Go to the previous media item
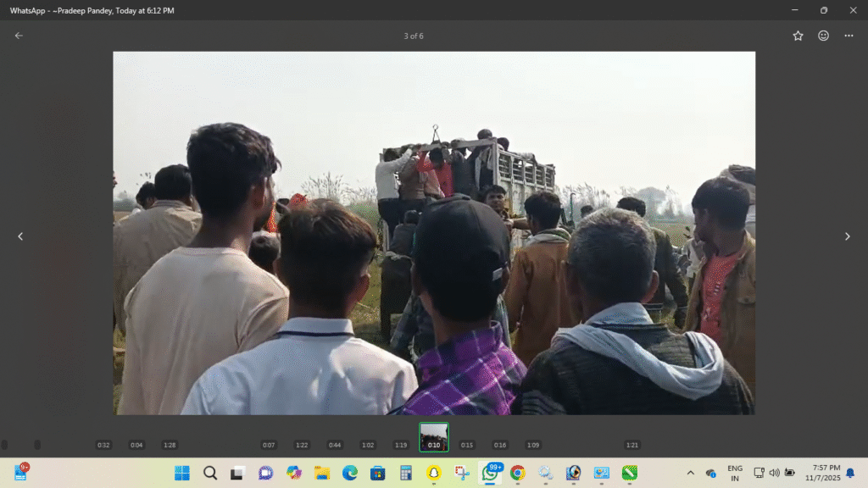This screenshot has height=488, width=868. point(21,236)
